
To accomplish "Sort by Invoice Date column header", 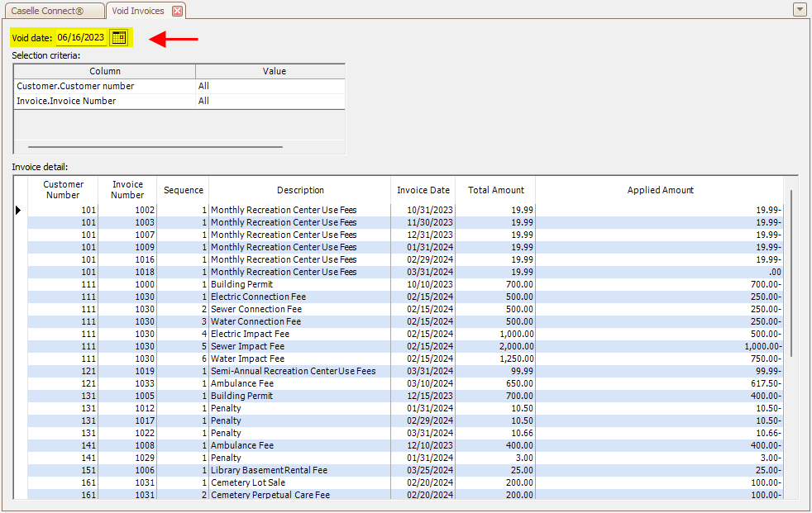I will 423,190.
